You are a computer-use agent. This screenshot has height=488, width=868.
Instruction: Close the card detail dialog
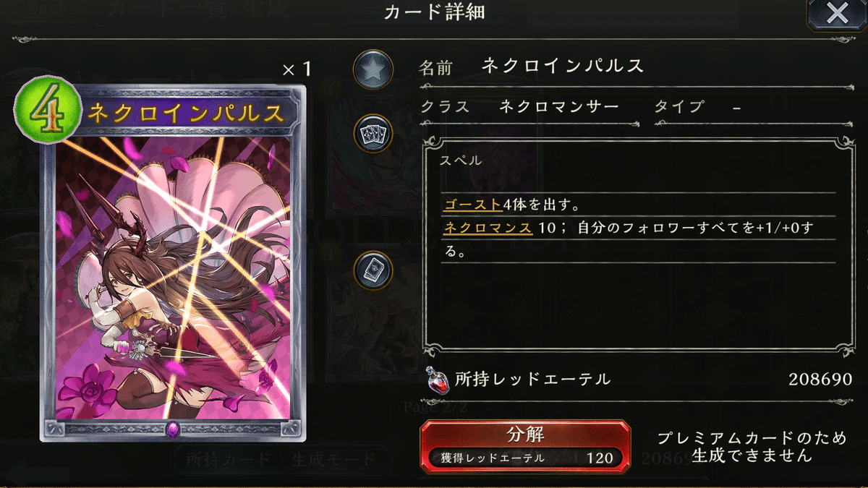pyautogui.click(x=837, y=14)
